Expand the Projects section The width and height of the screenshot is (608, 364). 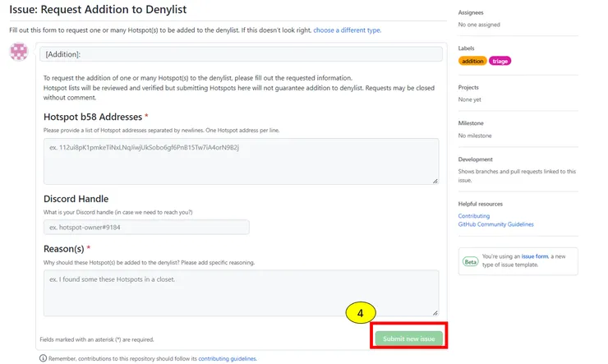pos(470,87)
